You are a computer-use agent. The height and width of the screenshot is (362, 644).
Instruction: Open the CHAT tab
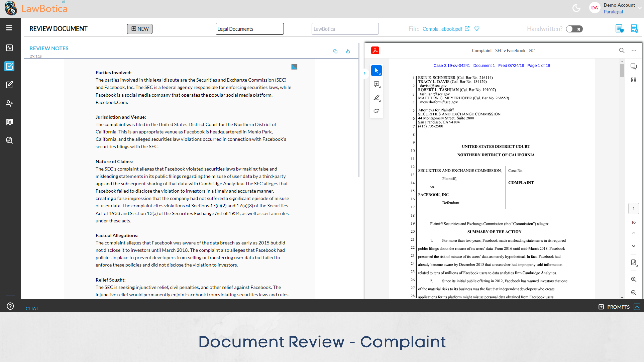pos(32,308)
